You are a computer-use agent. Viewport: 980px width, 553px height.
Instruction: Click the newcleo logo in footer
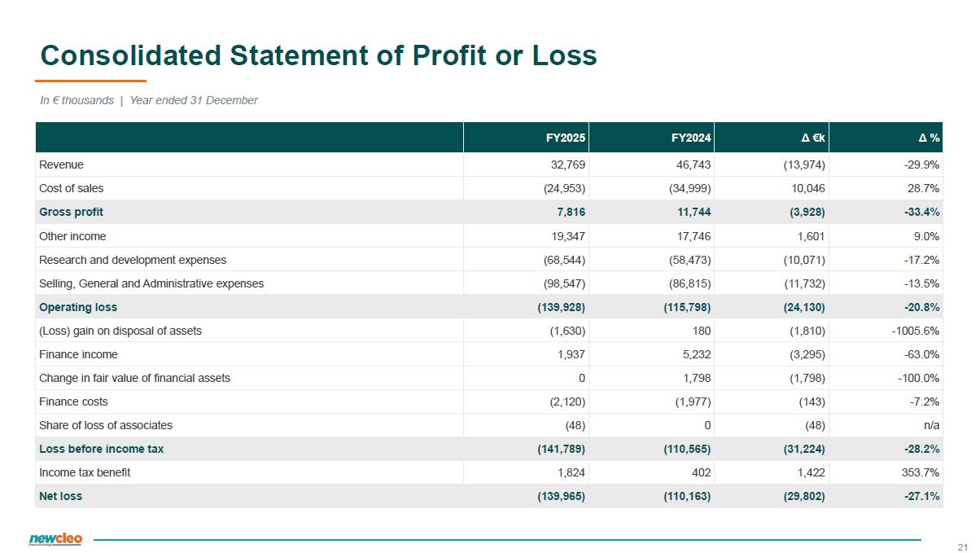click(x=55, y=539)
